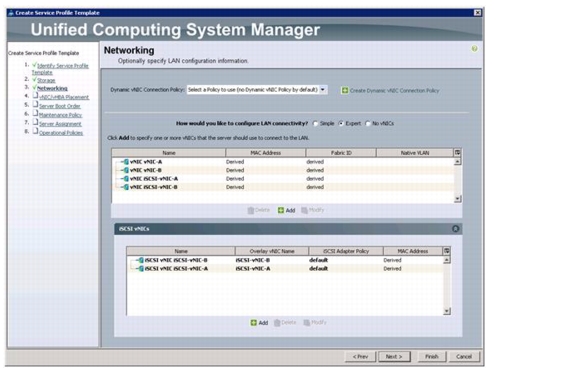The image size is (576, 371).
Task: Click the vNIC iSCSI-vNIC-A row icon
Action: 126,179
